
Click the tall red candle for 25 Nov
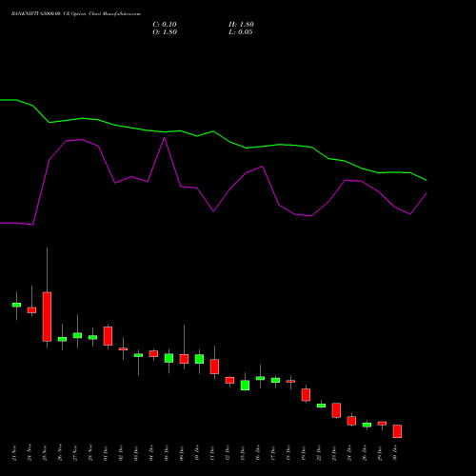(47, 316)
